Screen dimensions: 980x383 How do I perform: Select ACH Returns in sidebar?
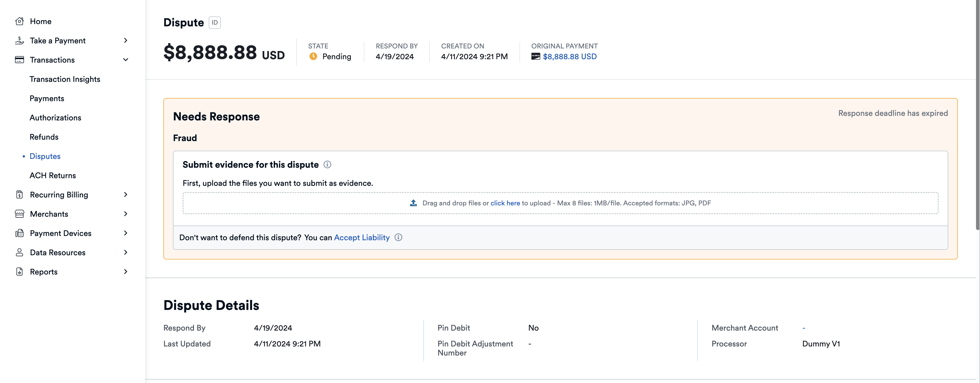tap(52, 176)
